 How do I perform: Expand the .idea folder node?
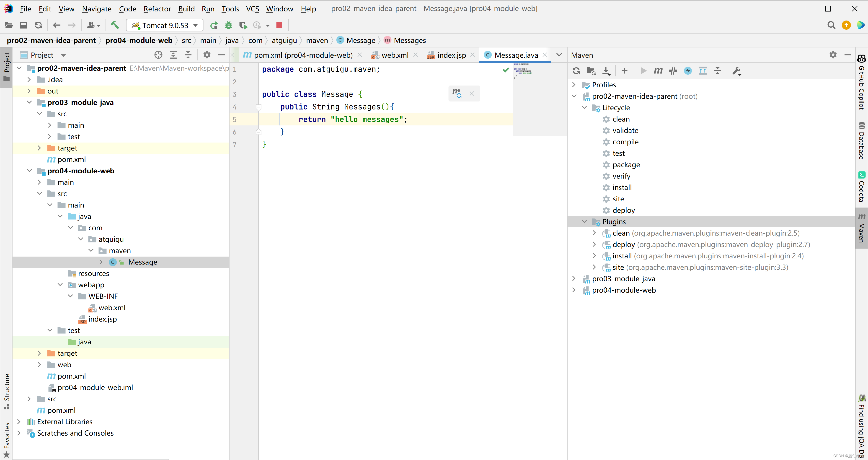tap(29, 80)
